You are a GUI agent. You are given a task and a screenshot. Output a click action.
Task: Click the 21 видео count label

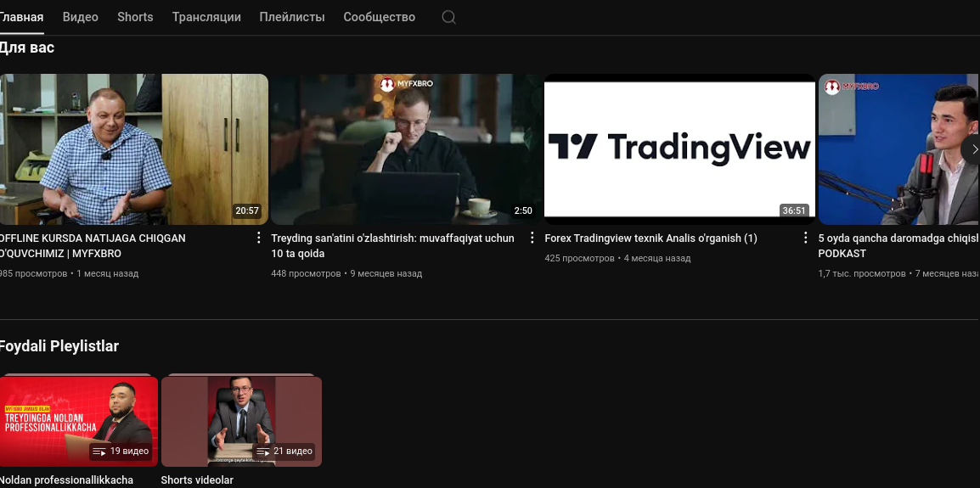[292, 452]
